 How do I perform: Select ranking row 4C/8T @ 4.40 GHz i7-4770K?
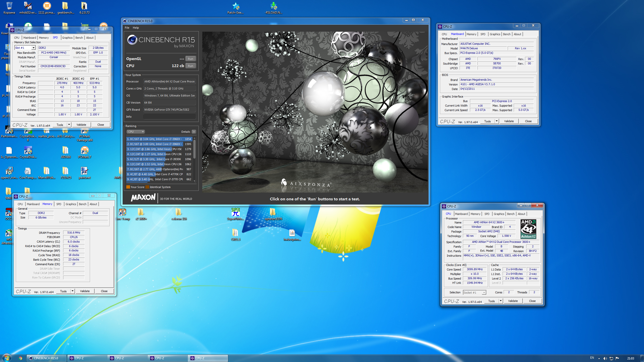tap(159, 174)
